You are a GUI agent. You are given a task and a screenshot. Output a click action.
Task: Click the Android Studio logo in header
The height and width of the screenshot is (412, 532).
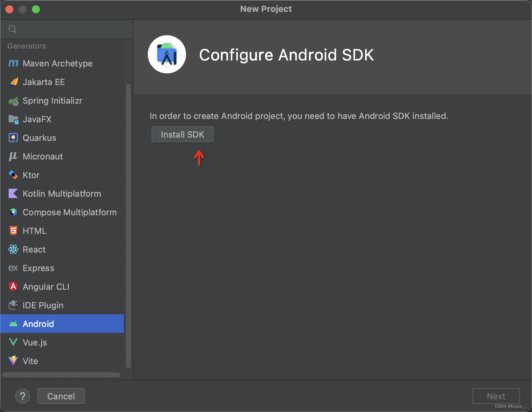coord(167,54)
